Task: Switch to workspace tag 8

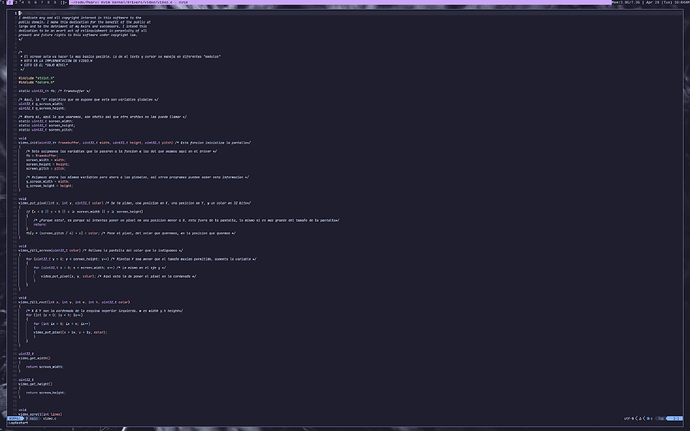Action: pos(48,2)
